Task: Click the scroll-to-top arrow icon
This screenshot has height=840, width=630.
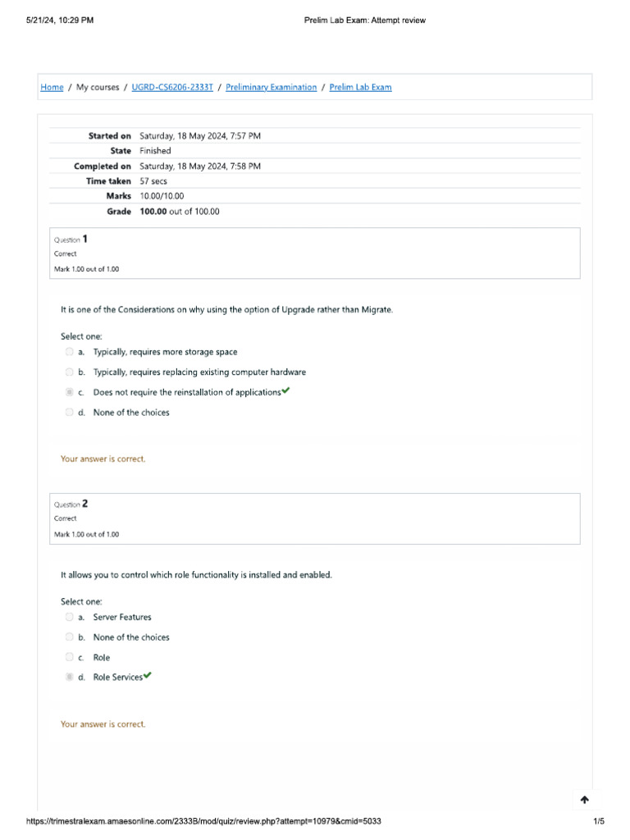Action: pyautogui.click(x=584, y=800)
